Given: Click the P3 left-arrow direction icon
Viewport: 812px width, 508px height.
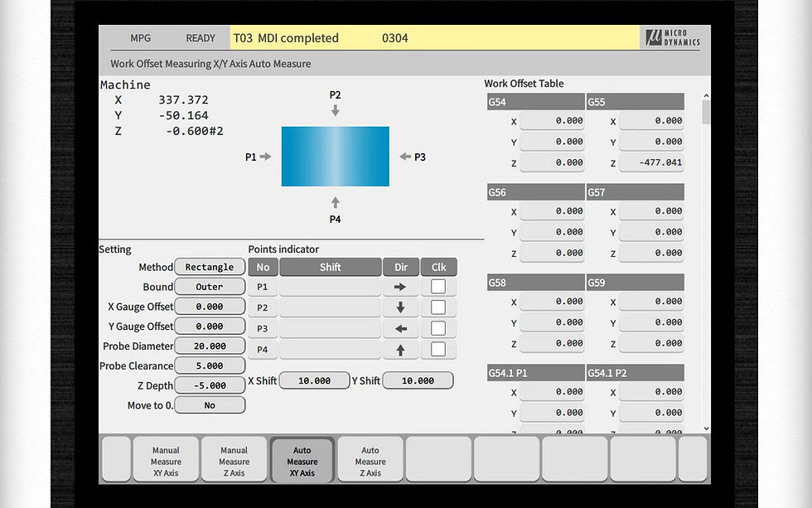Looking at the screenshot, I should (x=401, y=328).
